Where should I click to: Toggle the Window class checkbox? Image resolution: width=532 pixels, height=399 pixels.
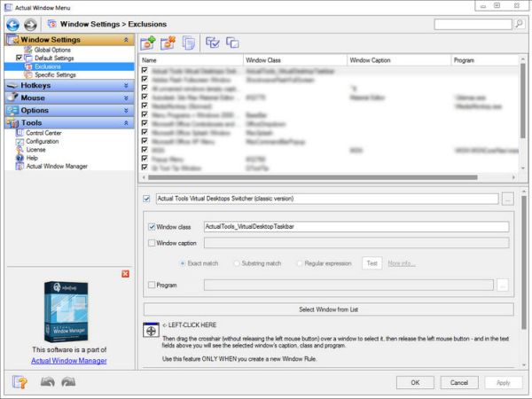point(152,227)
